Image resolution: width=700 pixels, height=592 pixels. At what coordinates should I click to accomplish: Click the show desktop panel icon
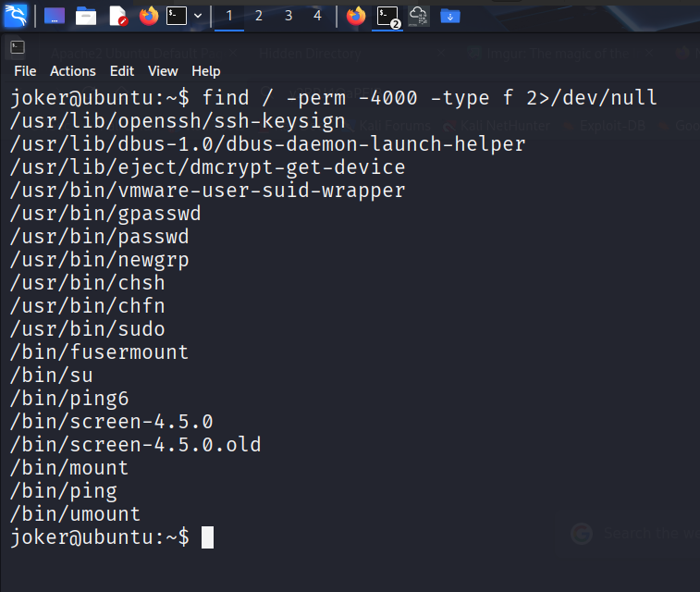(x=55, y=16)
